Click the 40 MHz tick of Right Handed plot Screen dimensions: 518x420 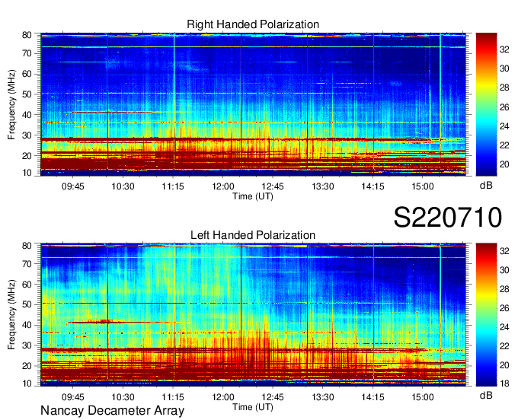pos(27,115)
